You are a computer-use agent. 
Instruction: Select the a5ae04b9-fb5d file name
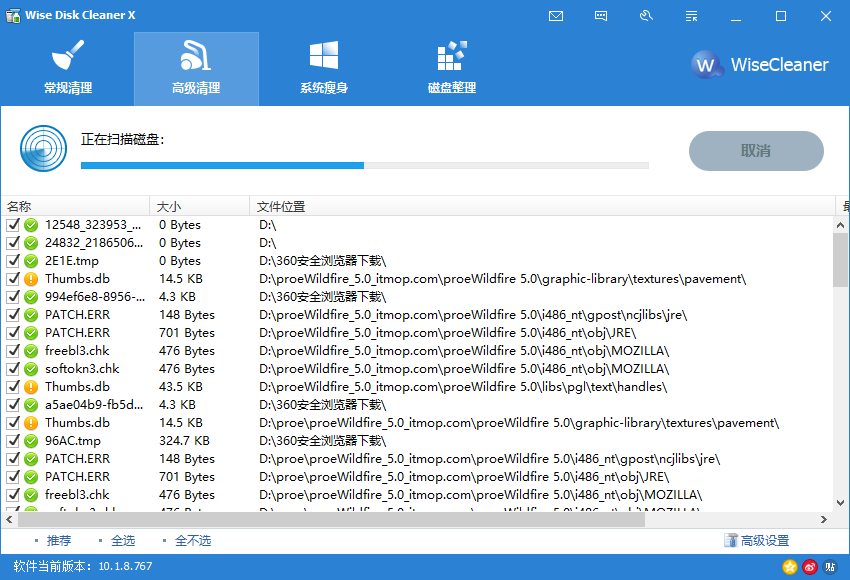pos(94,405)
